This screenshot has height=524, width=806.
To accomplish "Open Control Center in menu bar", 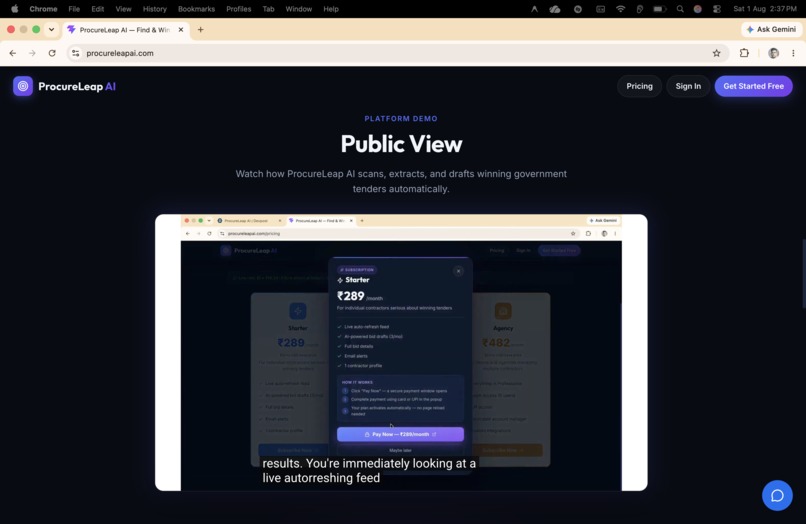I will click(x=717, y=9).
